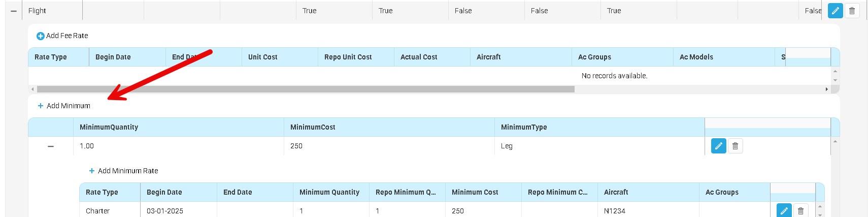Sort minimum rates by Begin Date header
The width and height of the screenshot is (868, 217).
164,192
